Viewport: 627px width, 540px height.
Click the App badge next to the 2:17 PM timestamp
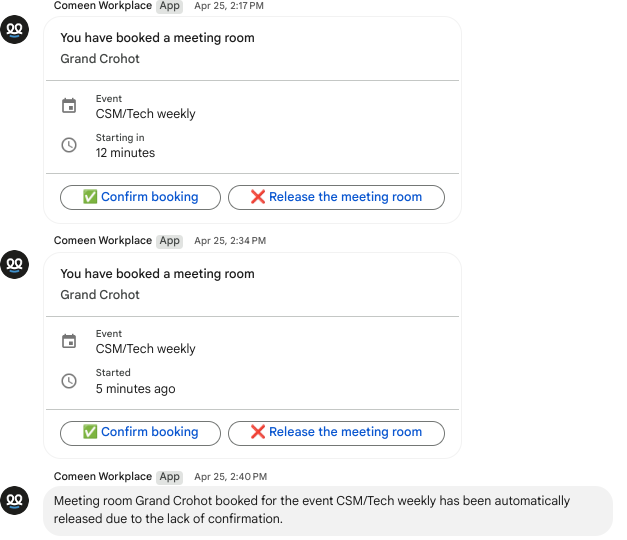170,6
